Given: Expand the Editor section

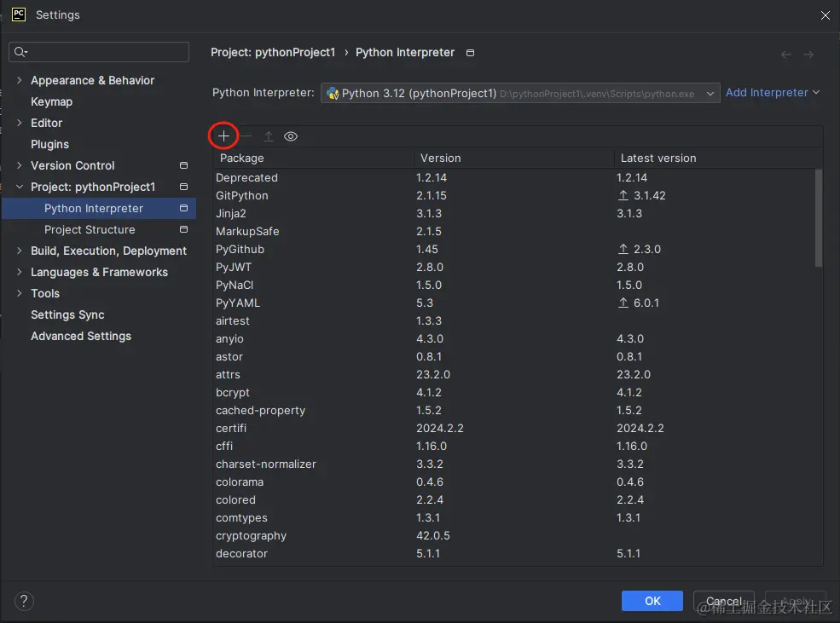Looking at the screenshot, I should [20, 123].
